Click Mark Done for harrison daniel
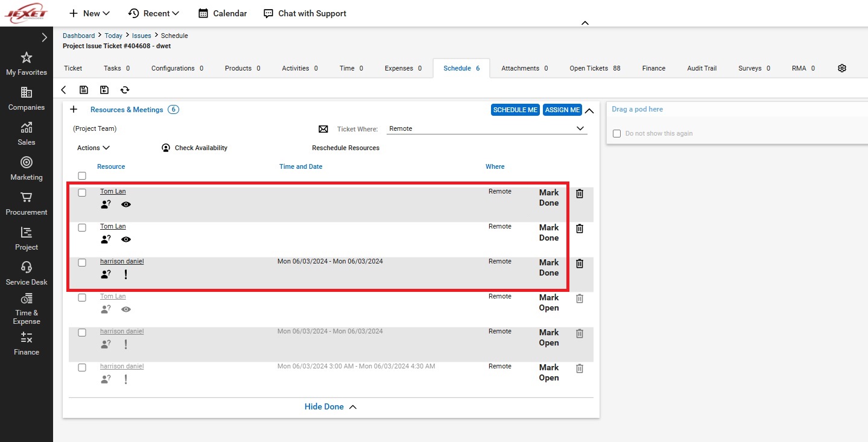 pyautogui.click(x=548, y=268)
